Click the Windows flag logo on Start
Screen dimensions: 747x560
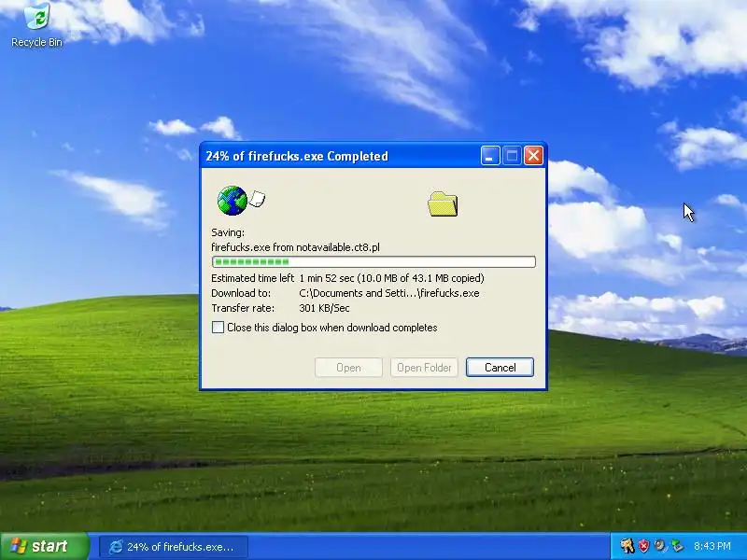click(x=18, y=546)
